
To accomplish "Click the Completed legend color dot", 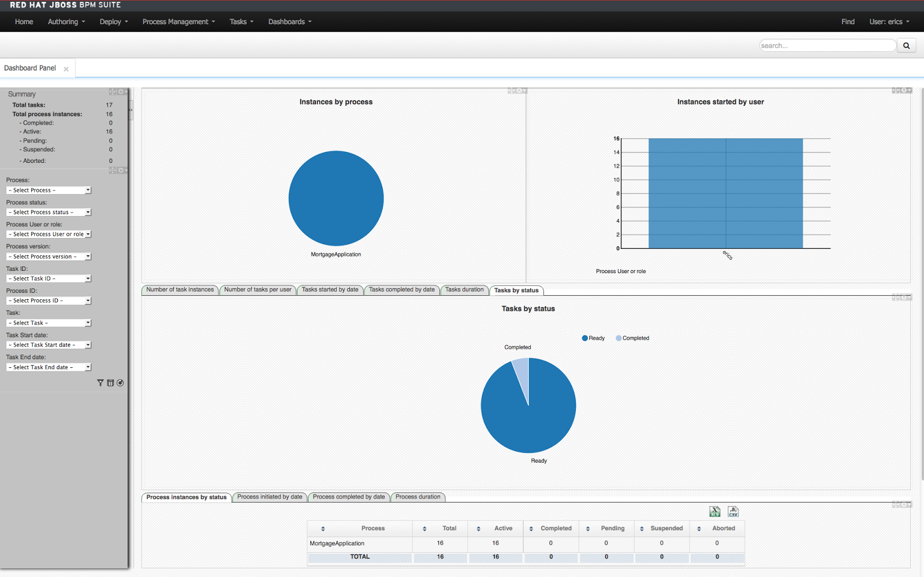I will [x=619, y=338].
